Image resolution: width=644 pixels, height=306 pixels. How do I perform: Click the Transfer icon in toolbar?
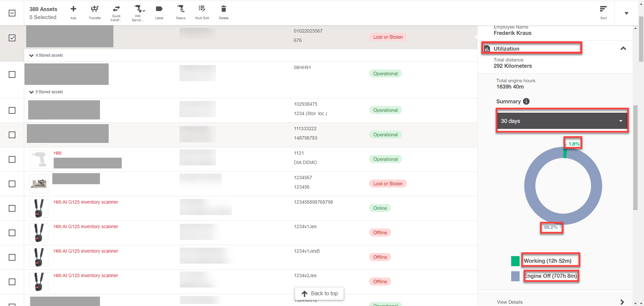[95, 9]
